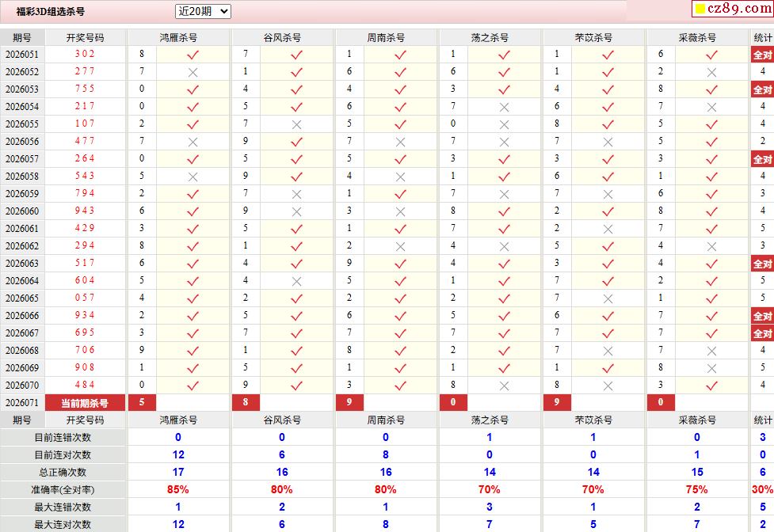Viewport: 774px width, 532px height.
Task: Click 采薇 current kill number 0
Action: pos(661,402)
